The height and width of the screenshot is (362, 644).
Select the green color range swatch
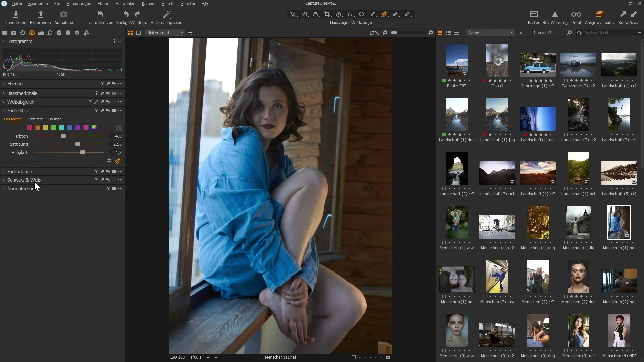[x=54, y=128]
